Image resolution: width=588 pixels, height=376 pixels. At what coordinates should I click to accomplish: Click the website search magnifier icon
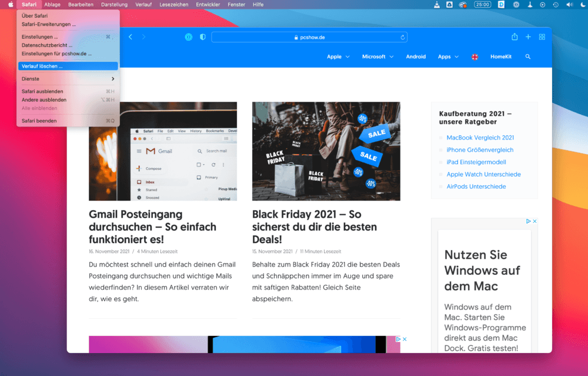click(528, 56)
